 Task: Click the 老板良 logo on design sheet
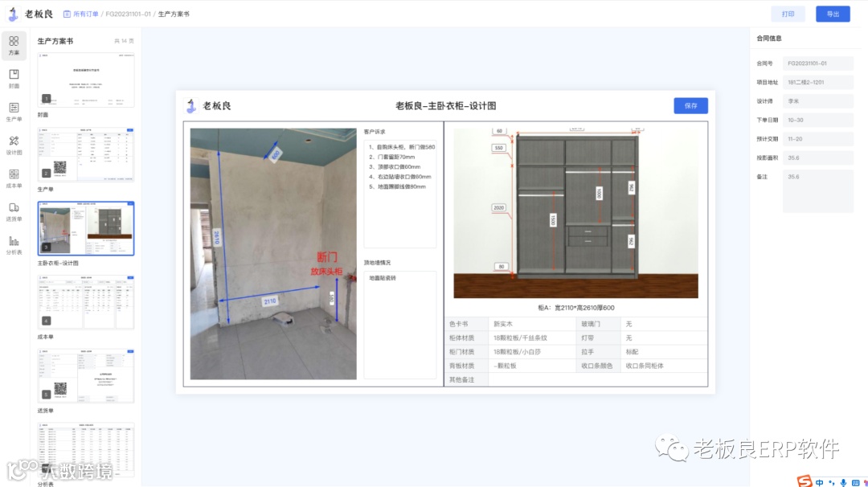tap(209, 106)
